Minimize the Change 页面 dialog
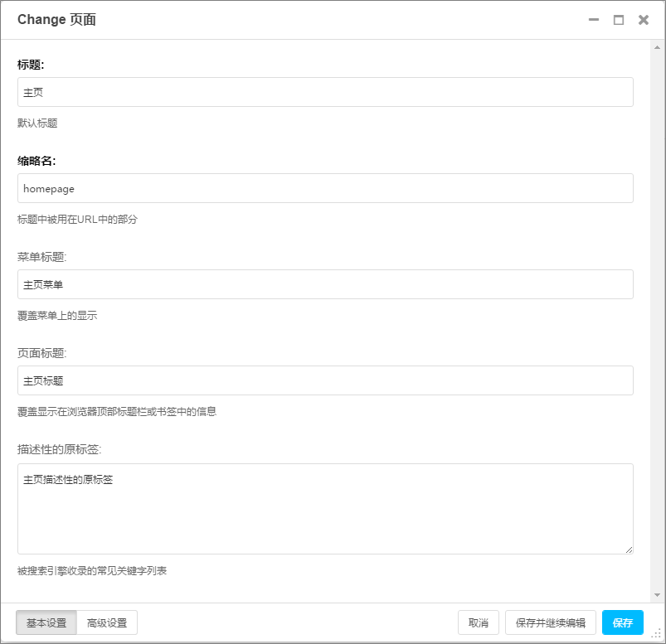The image size is (666, 644). (593, 20)
